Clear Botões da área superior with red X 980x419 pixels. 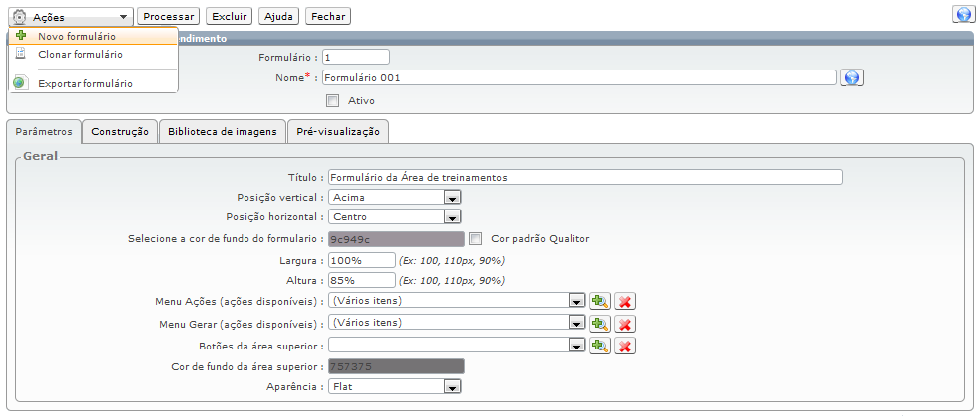[625, 346]
